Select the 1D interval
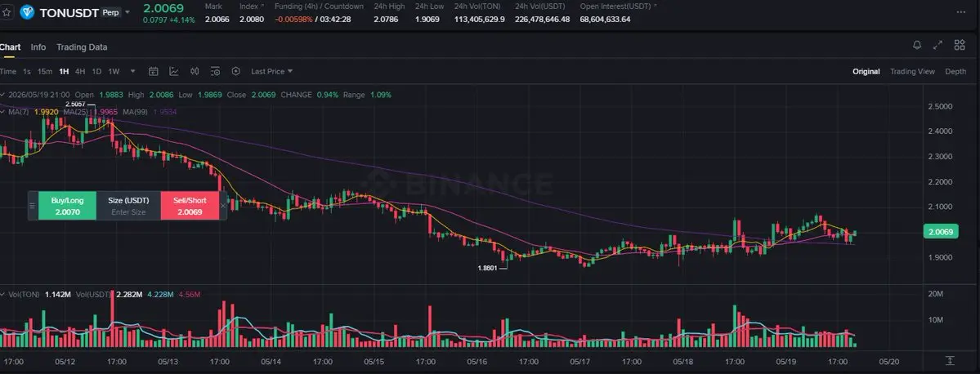The width and height of the screenshot is (980, 374). 97,71
